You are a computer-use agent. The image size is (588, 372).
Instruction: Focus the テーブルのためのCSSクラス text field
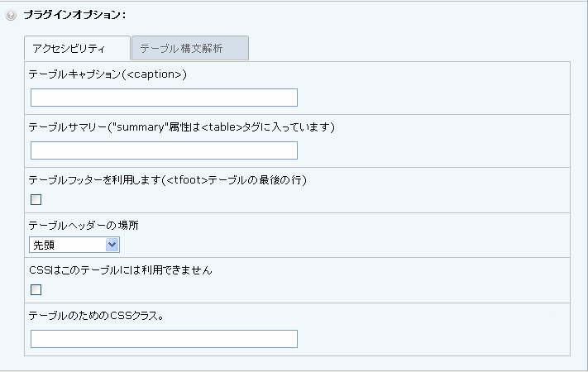[x=164, y=339]
